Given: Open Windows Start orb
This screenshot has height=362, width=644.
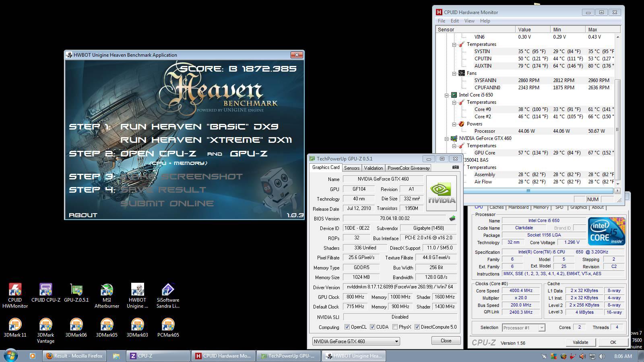Looking at the screenshot, I should 10,356.
